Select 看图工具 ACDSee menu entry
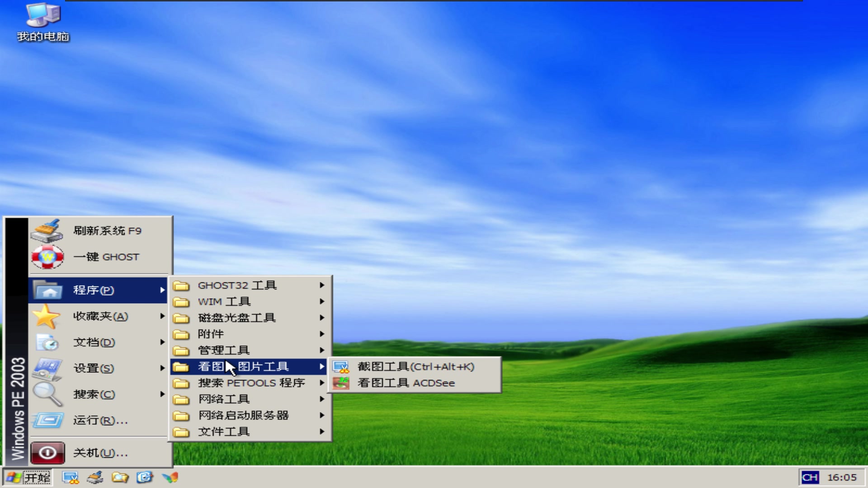This screenshot has height=488, width=868. pos(415,383)
